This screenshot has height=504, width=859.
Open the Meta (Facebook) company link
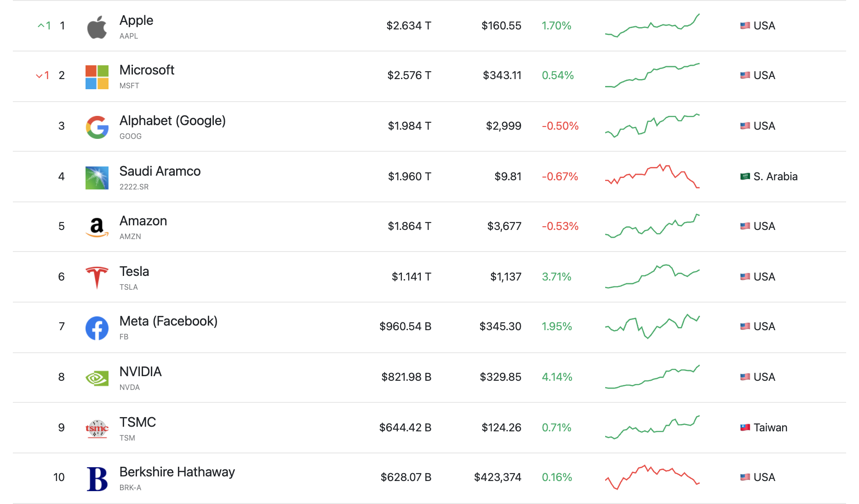tap(168, 321)
